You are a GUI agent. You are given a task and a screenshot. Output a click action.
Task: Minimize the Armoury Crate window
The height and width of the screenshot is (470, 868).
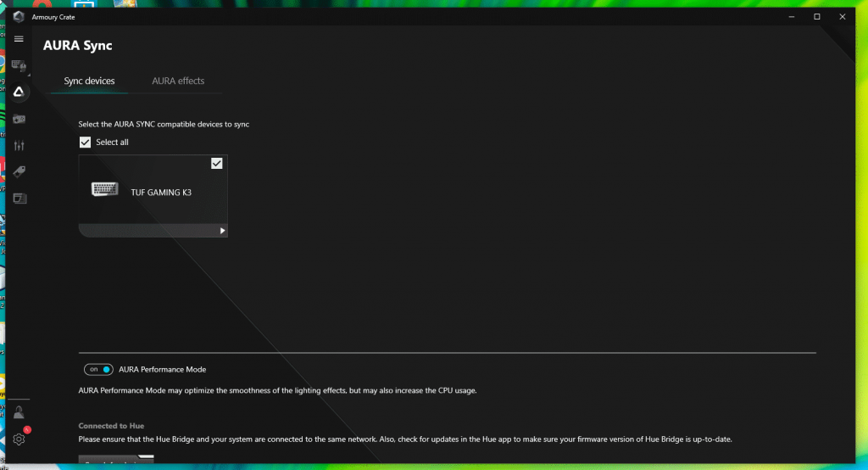(792, 17)
